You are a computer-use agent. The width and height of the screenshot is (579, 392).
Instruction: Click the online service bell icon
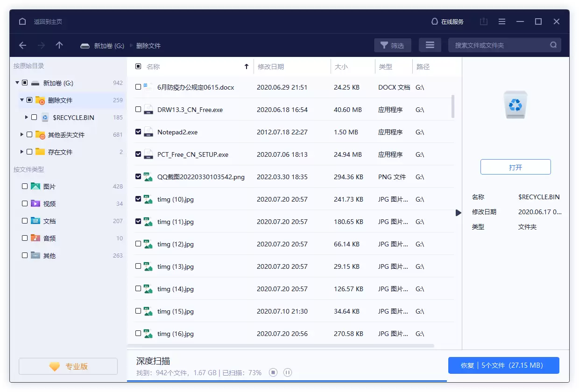435,21
